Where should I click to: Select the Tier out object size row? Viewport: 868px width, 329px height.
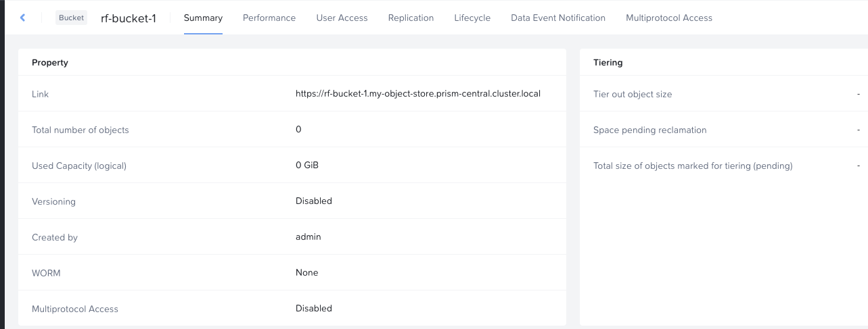point(724,94)
